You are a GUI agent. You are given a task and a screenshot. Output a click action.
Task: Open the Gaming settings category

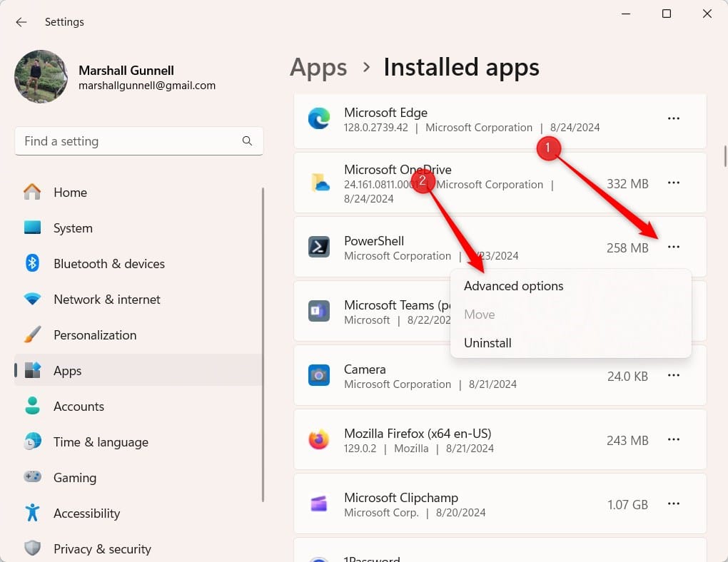75,478
